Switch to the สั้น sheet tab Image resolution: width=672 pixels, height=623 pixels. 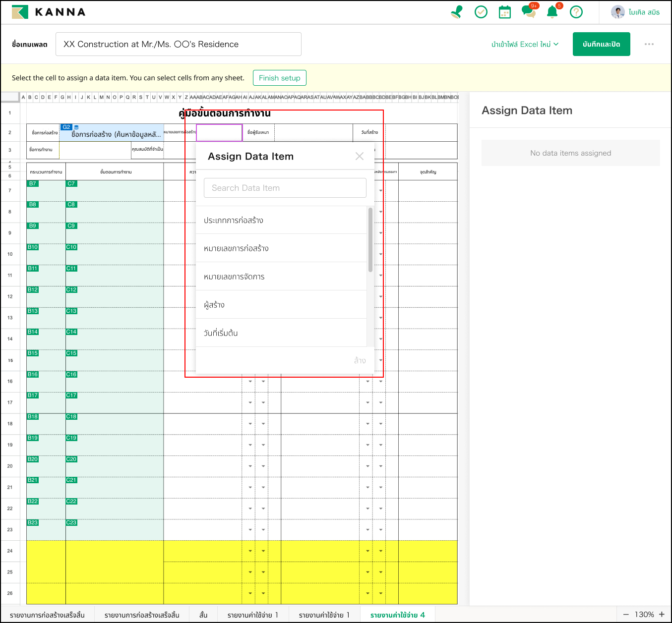[203, 615]
